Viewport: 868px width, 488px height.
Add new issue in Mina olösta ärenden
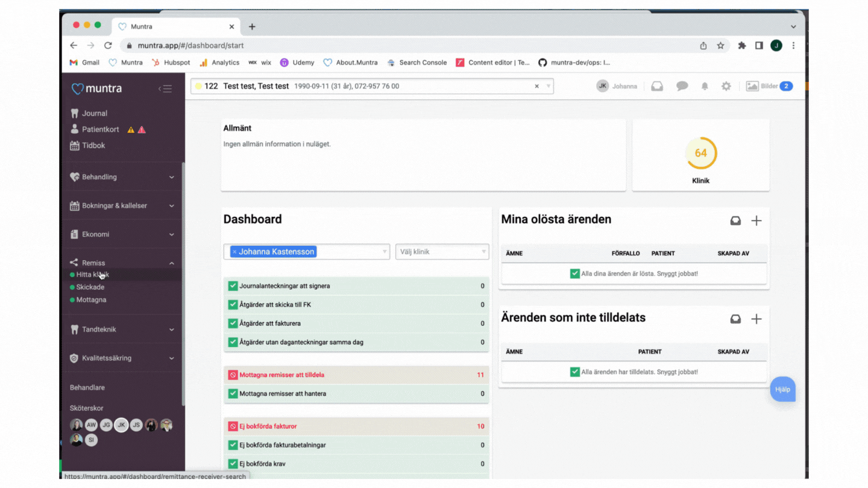(756, 221)
